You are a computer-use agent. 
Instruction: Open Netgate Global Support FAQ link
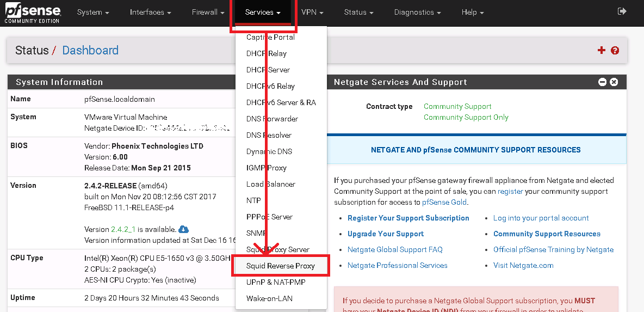395,249
